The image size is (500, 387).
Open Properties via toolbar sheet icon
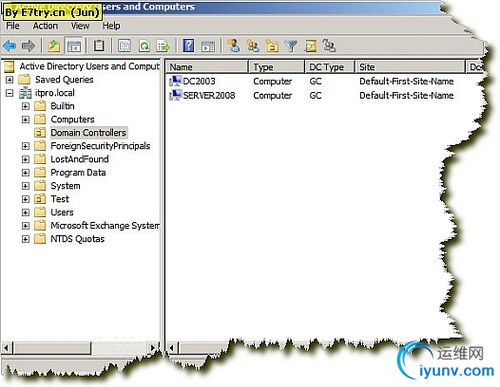pyautogui.click(x=124, y=46)
